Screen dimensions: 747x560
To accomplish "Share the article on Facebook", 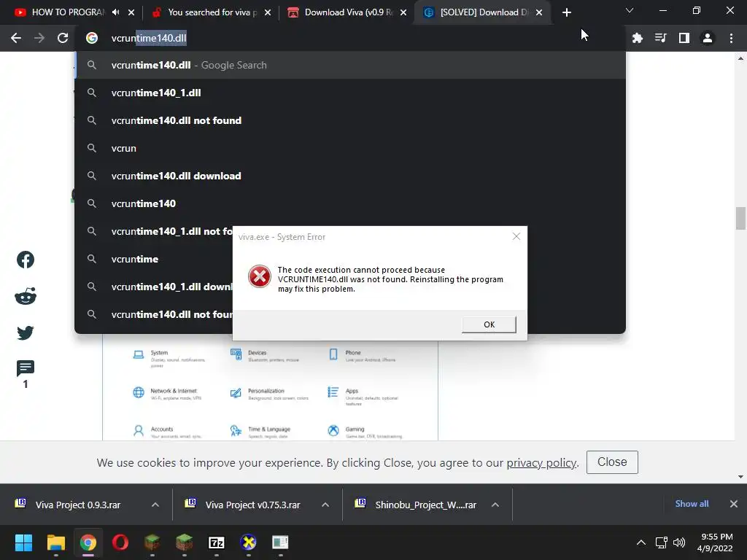I will coord(26,260).
